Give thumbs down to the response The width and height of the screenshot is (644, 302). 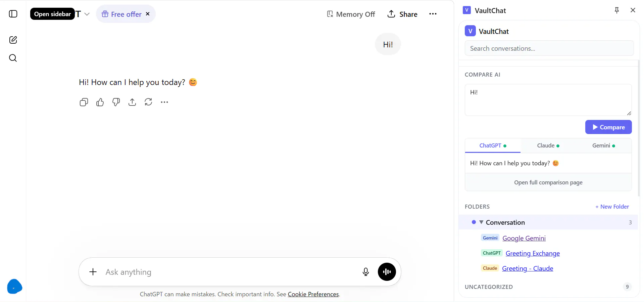coord(116,102)
